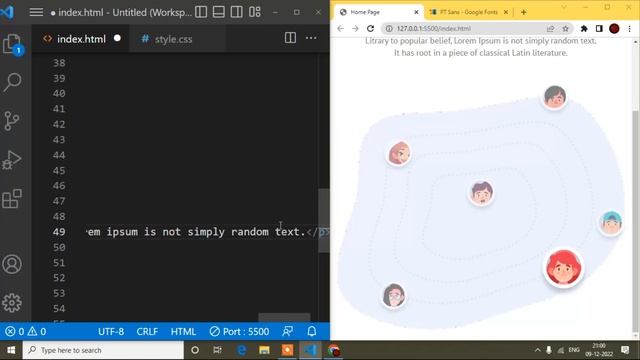Image resolution: width=640 pixels, height=360 pixels.
Task: Click line number 44 in gutter
Action: (x=59, y=155)
